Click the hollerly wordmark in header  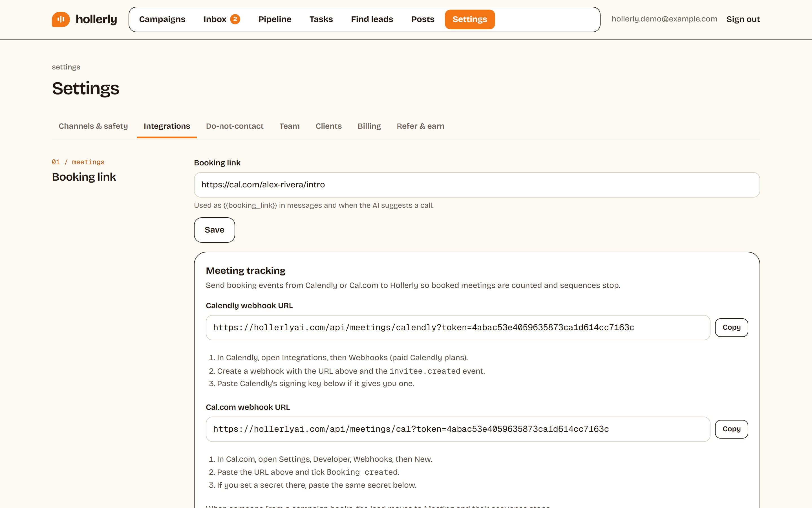96,19
